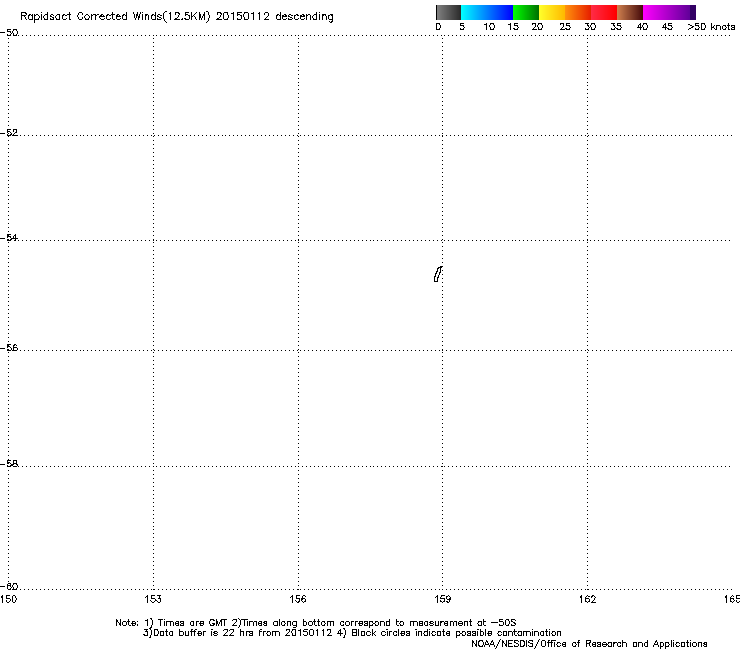The width and height of the screenshot is (740, 650).
Task: Click the yellow 20-25 knots color segment
Action: tap(552, 12)
